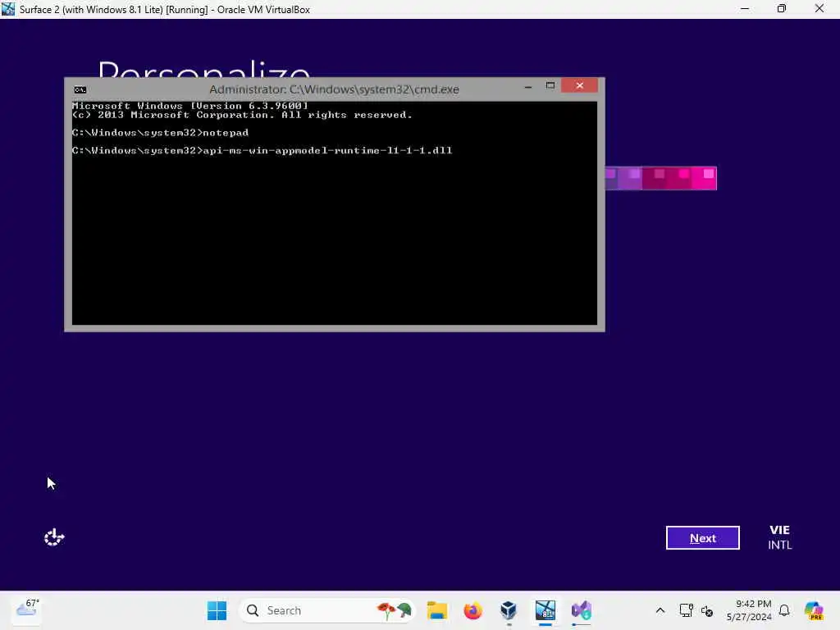This screenshot has height=630, width=840.
Task: Launch Copilot preview from the taskbar
Action: coord(814,610)
